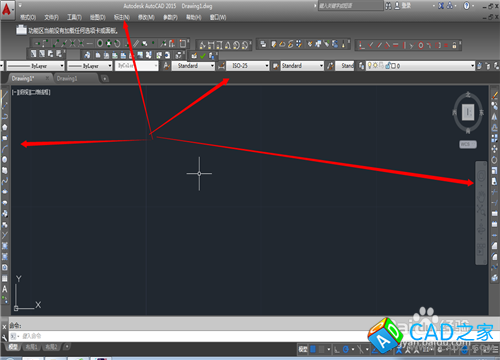Image resolution: width=500 pixels, height=360 pixels.
Task: Open the 文件(F) menu
Action: pyautogui.click(x=51, y=17)
